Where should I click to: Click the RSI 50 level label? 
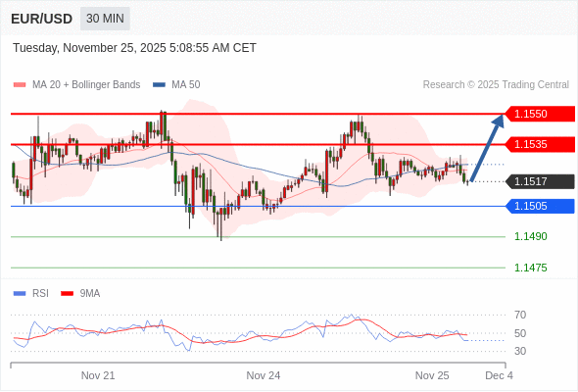click(520, 333)
